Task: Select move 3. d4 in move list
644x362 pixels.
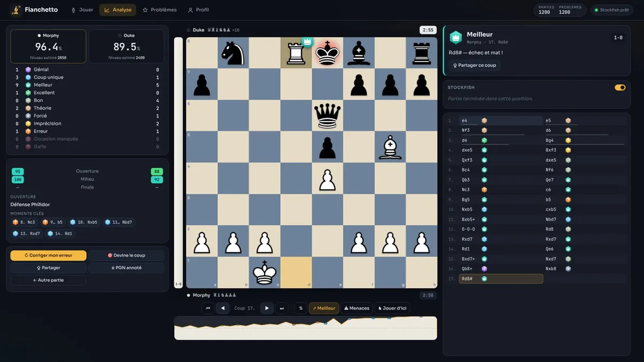Action: pos(501,141)
